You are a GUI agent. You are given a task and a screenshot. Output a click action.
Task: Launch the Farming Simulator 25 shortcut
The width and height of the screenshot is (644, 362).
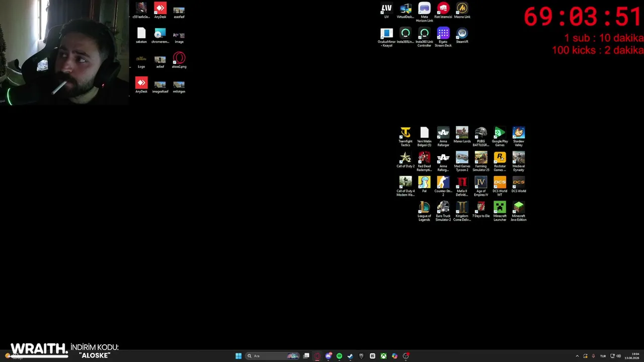pos(481,161)
